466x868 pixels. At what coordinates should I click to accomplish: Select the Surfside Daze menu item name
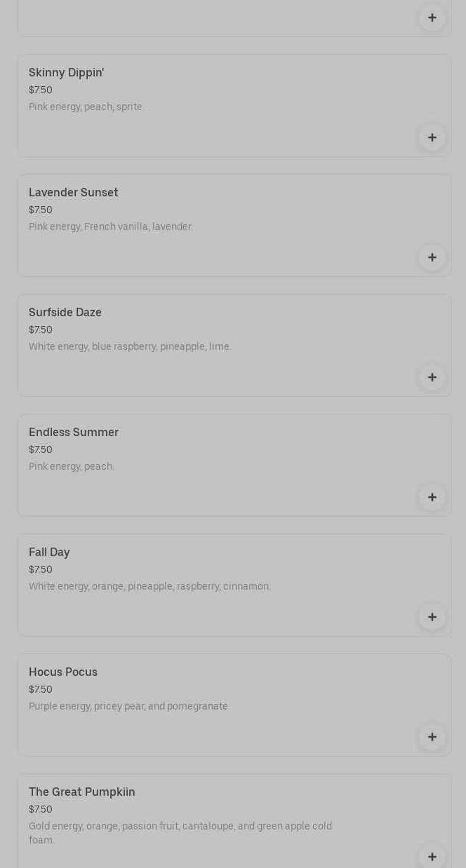click(65, 313)
